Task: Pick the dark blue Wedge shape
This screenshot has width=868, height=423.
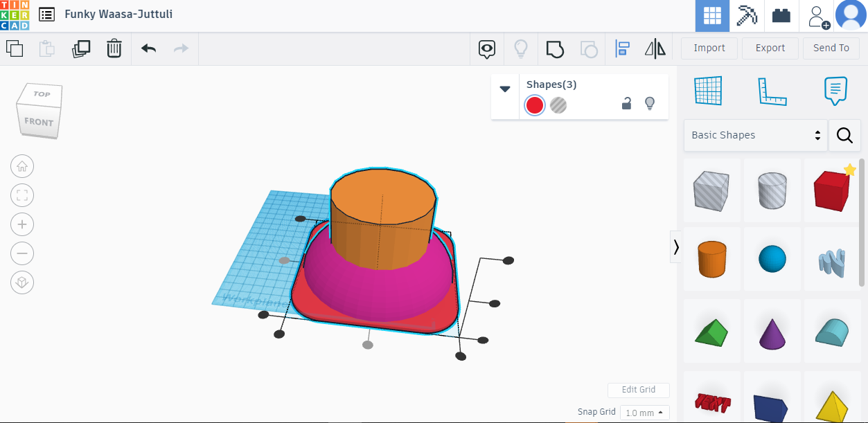Action: click(772, 397)
